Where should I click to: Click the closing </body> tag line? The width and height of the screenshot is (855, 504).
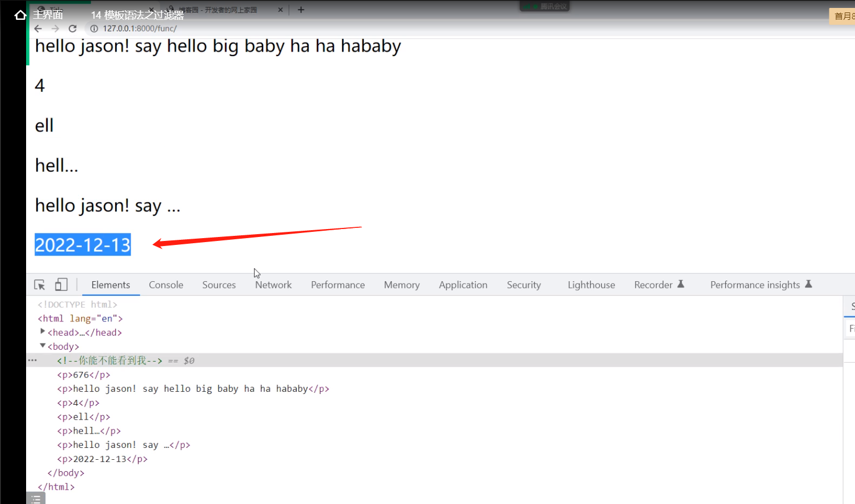[66, 473]
